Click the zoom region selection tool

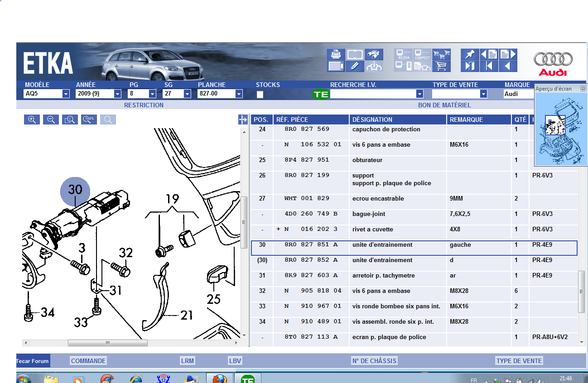(70, 120)
